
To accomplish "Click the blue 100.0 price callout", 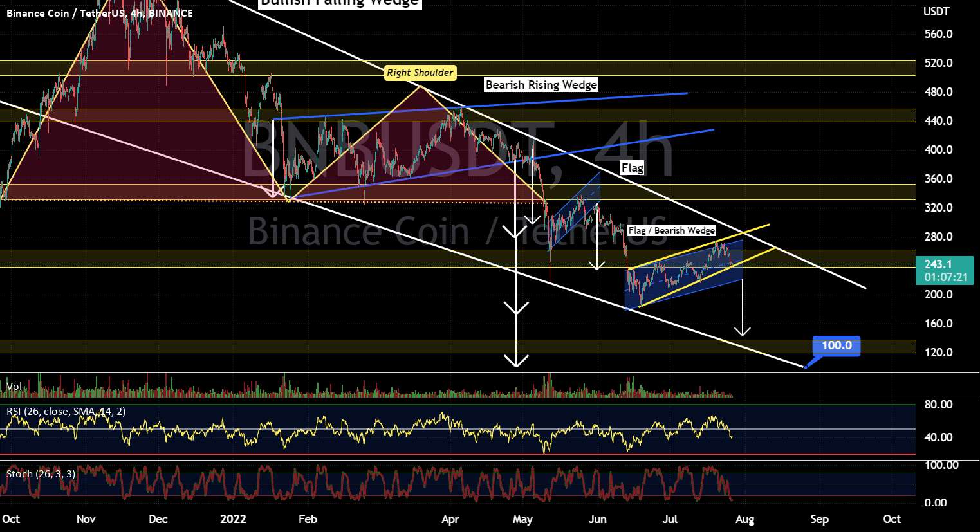I will coord(837,345).
